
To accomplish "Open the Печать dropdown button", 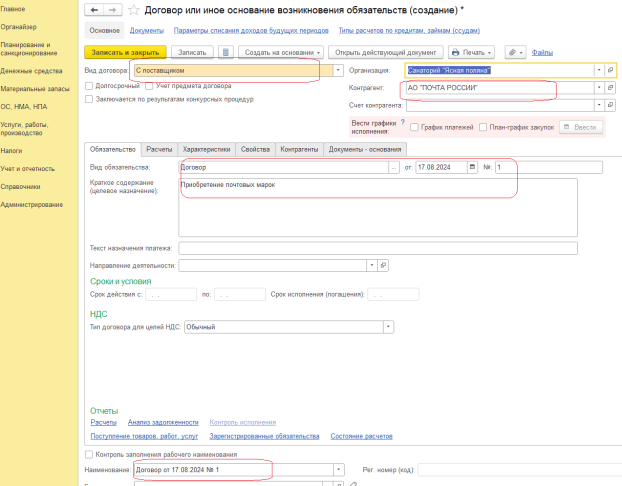I will (471, 52).
